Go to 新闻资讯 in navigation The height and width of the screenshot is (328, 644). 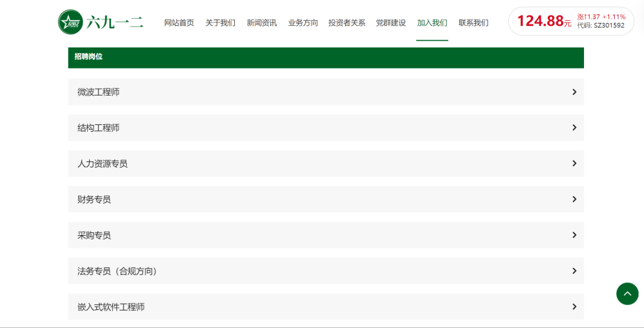[261, 23]
